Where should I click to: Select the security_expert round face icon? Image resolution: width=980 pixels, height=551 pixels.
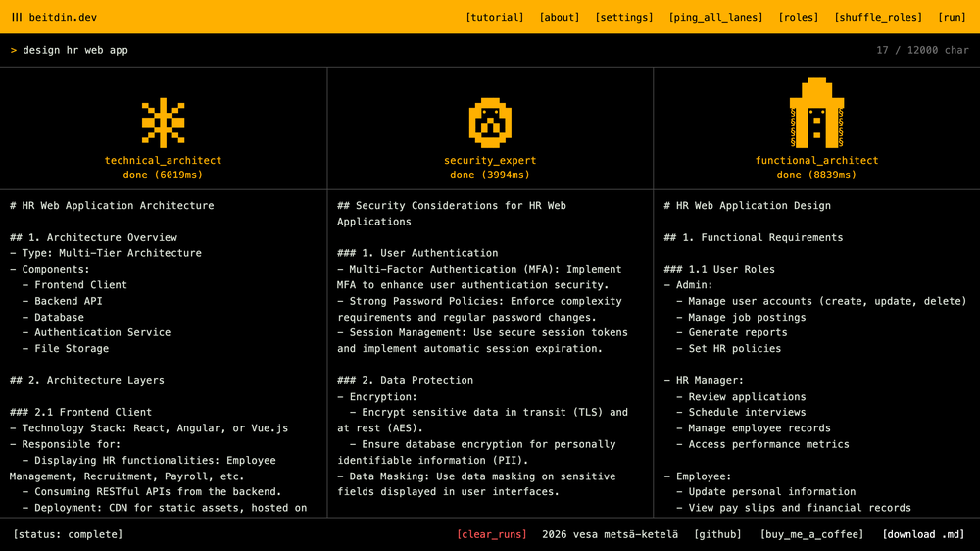(x=490, y=123)
